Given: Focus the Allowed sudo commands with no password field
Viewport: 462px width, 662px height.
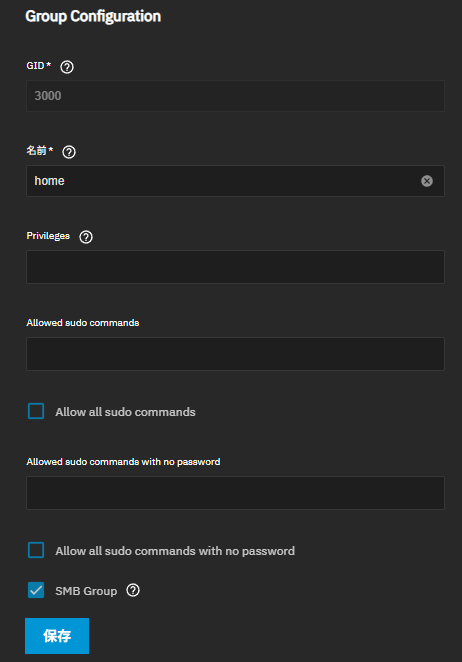Looking at the screenshot, I should [235, 493].
